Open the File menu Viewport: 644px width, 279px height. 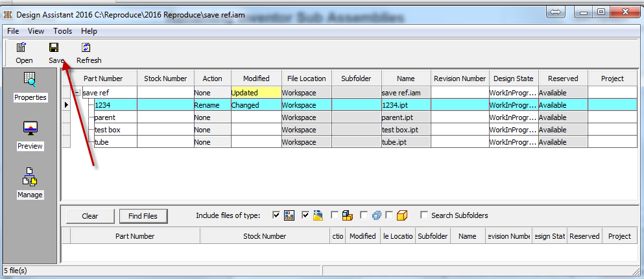13,31
